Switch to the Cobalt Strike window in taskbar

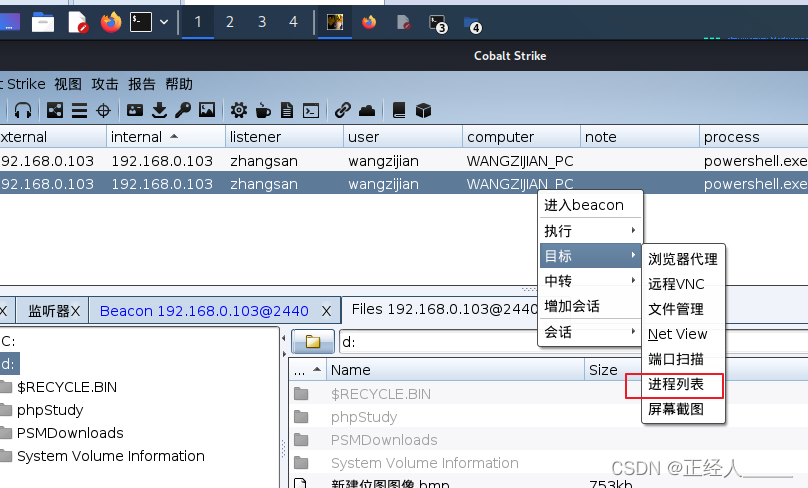pos(335,22)
